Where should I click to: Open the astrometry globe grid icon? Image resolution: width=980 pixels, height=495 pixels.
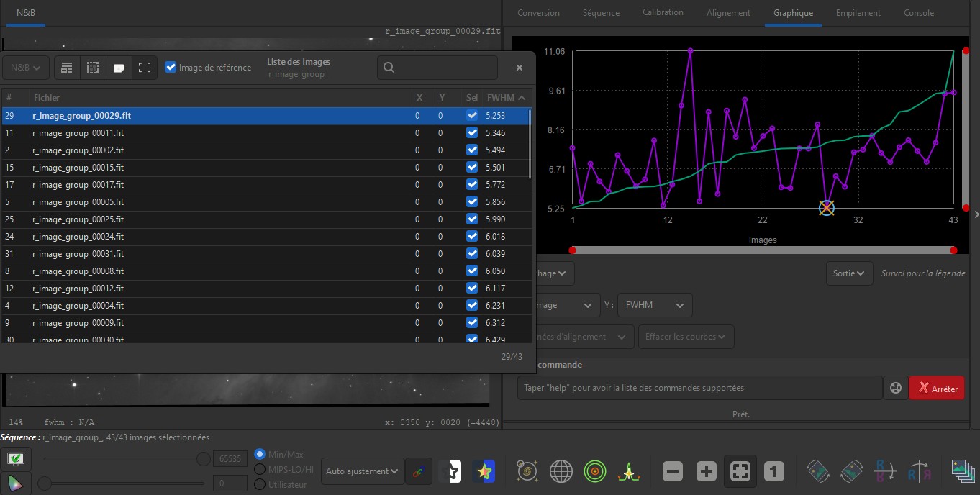point(561,472)
